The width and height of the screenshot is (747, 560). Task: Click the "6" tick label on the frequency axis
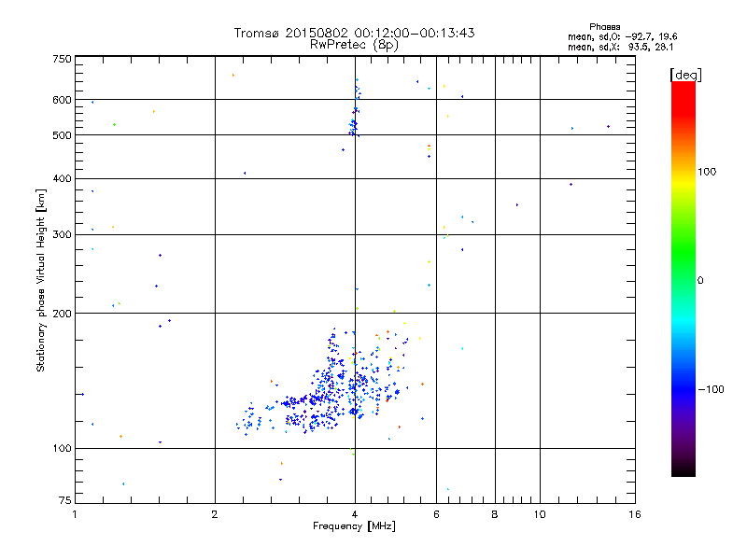436,514
